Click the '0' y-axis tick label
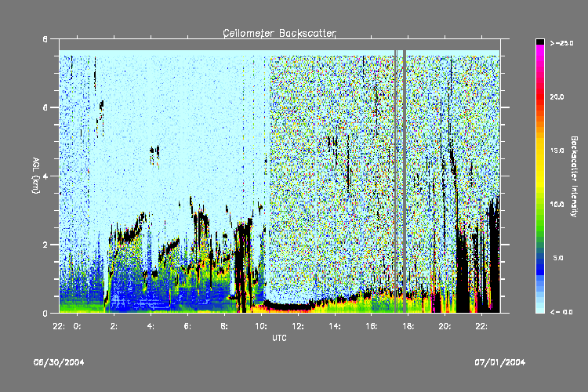Image resolution: width=588 pixels, height=392 pixels. (x=45, y=314)
